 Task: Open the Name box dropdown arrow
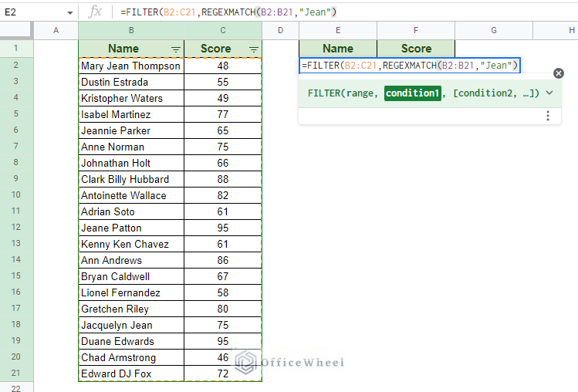tap(70, 13)
